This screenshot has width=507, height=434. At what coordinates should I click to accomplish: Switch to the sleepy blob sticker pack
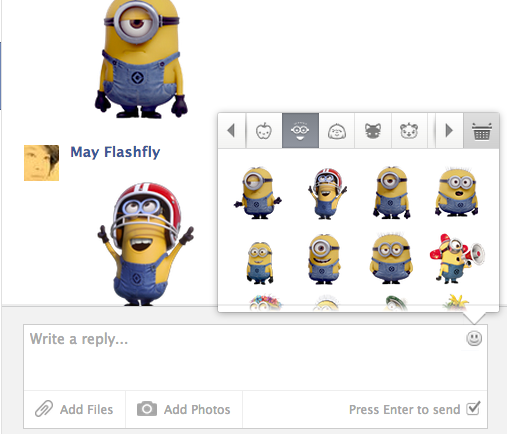(337, 131)
